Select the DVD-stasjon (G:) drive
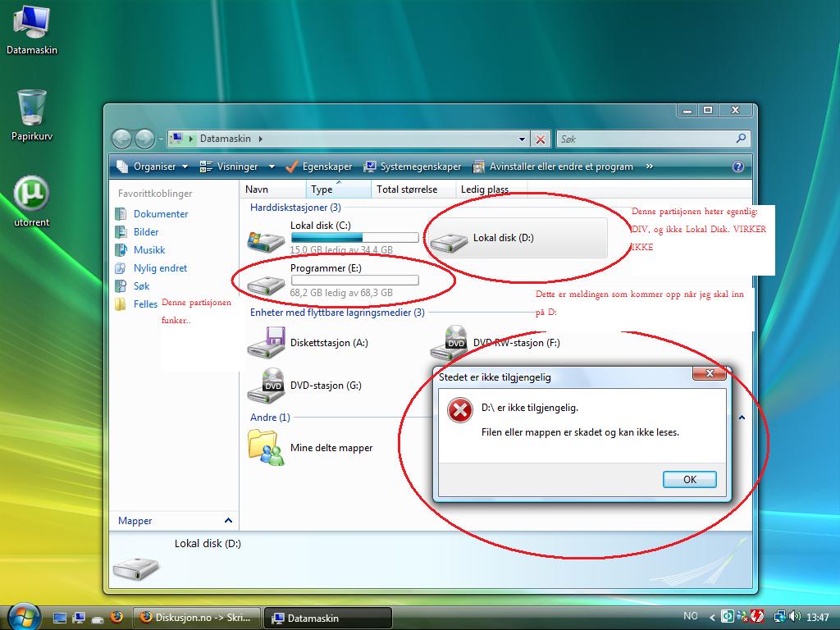Viewport: 840px width, 630px height. point(305,386)
